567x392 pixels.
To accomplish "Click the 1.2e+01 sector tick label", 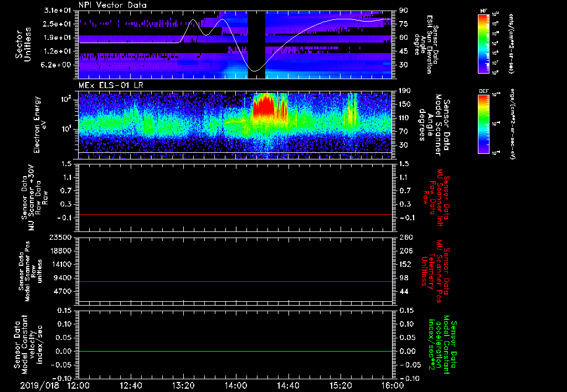I will pyautogui.click(x=58, y=51).
